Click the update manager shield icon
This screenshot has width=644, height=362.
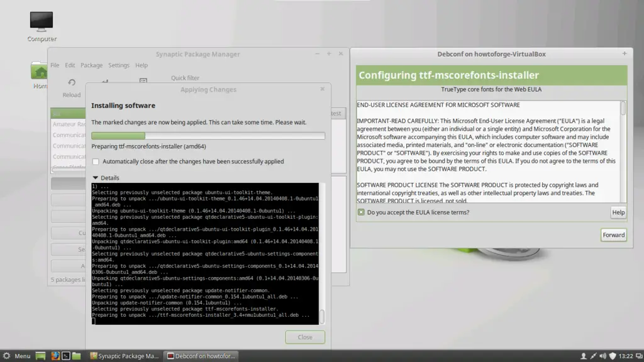[613, 356]
